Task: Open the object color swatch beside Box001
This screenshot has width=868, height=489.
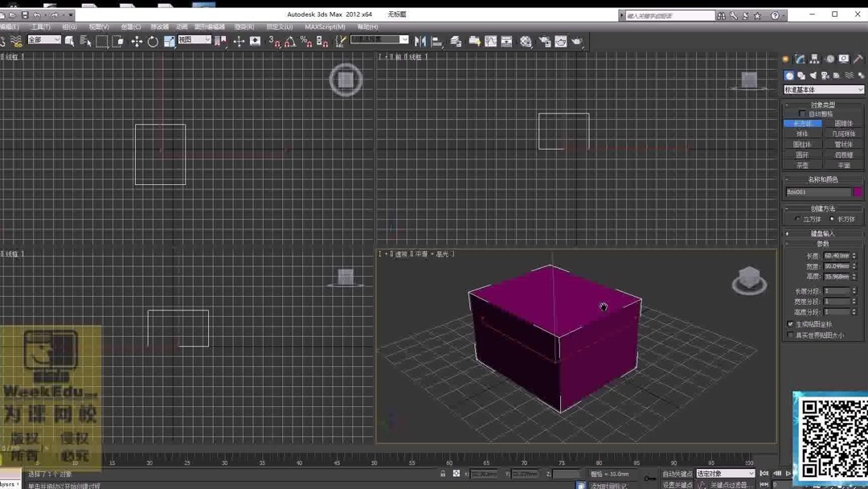Action: point(858,191)
